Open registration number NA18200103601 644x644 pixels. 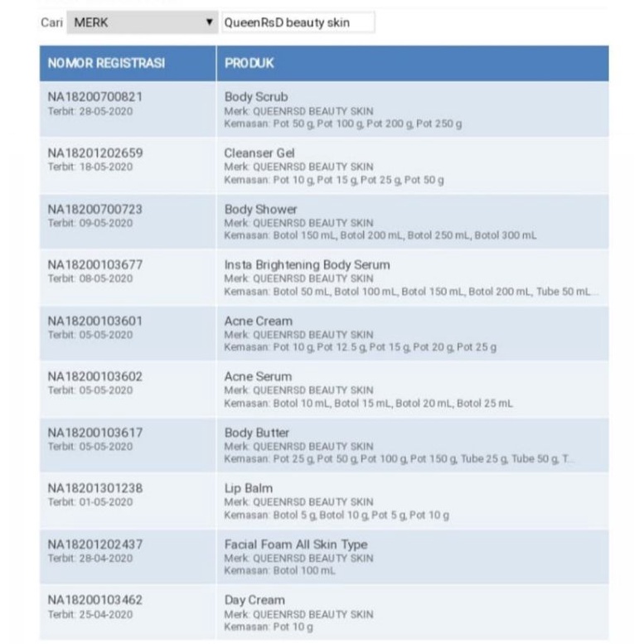95,321
